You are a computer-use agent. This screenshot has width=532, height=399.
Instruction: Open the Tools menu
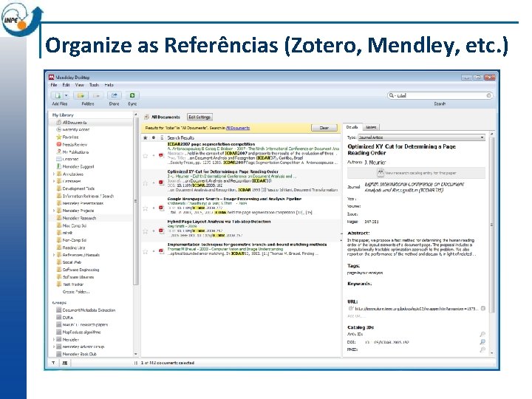(x=94, y=85)
